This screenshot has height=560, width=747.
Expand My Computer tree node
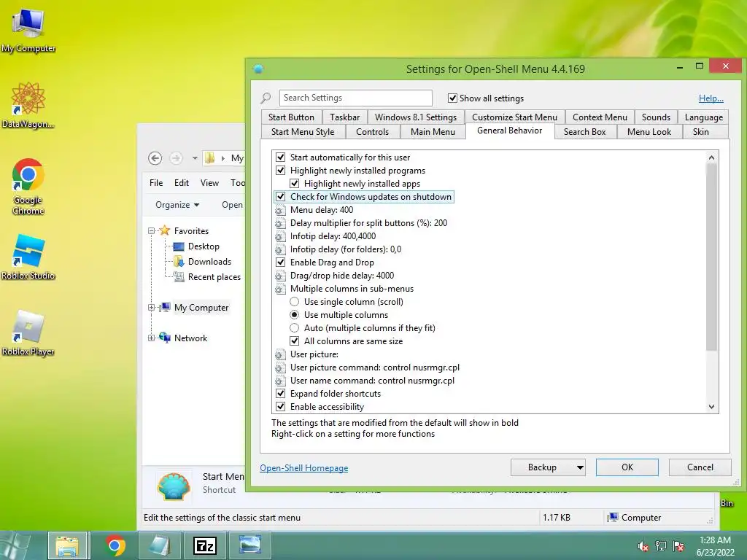[x=152, y=308]
